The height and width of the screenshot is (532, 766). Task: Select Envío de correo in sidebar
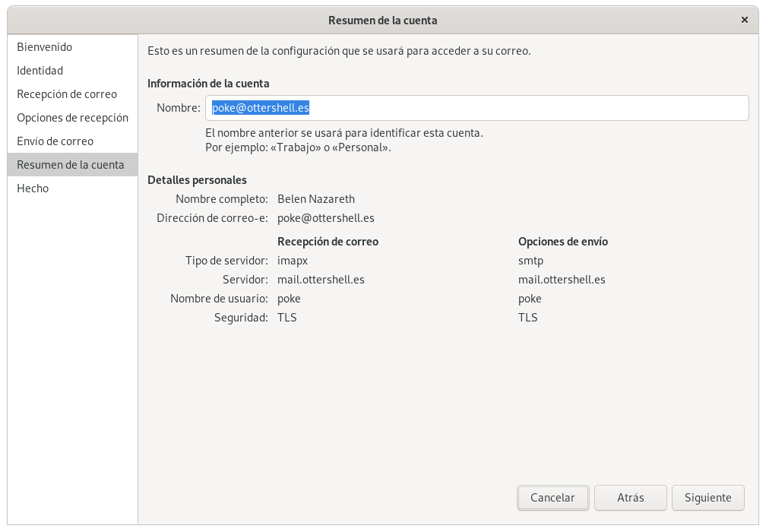[x=55, y=141]
